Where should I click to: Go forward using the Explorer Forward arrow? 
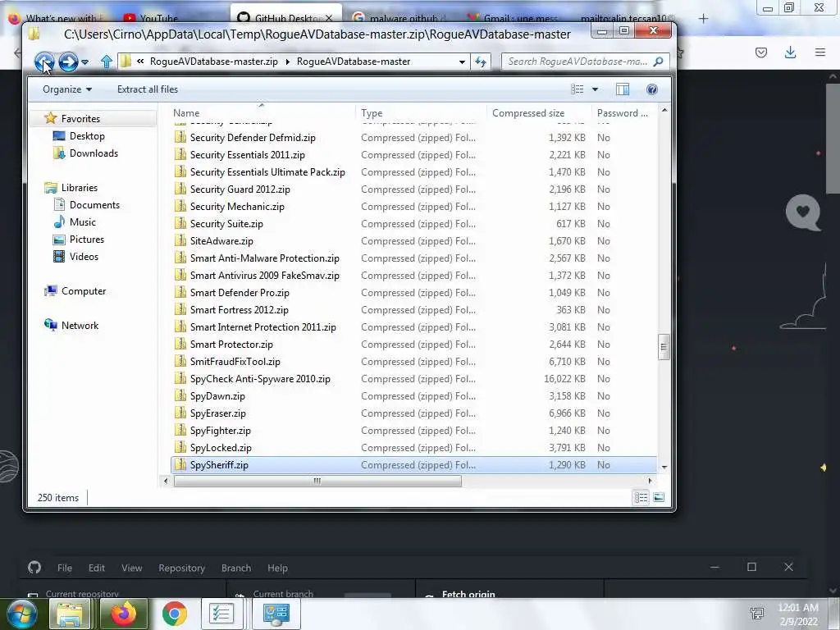tap(68, 62)
